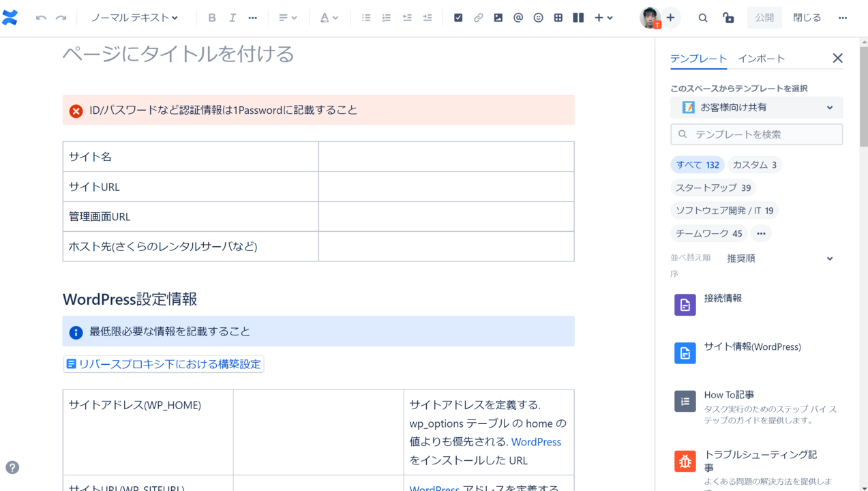Click the トラブルシューティング template bug icon
The image size is (868, 491).
click(x=685, y=461)
